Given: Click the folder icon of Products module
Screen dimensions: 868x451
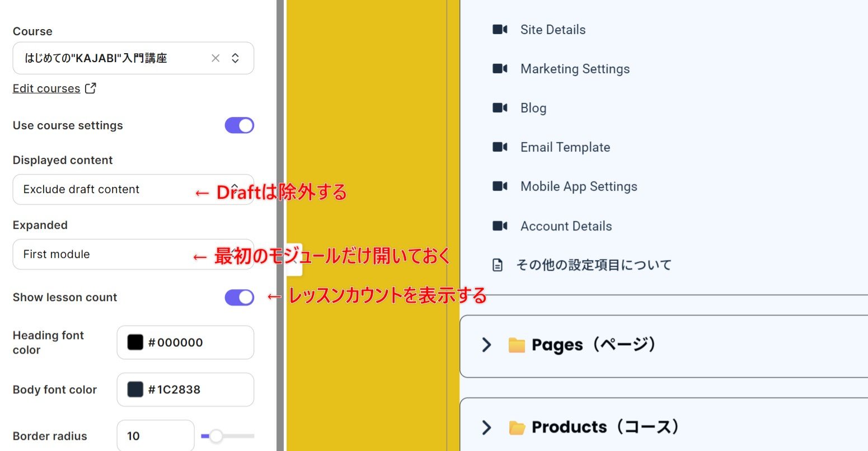Looking at the screenshot, I should pos(517,427).
